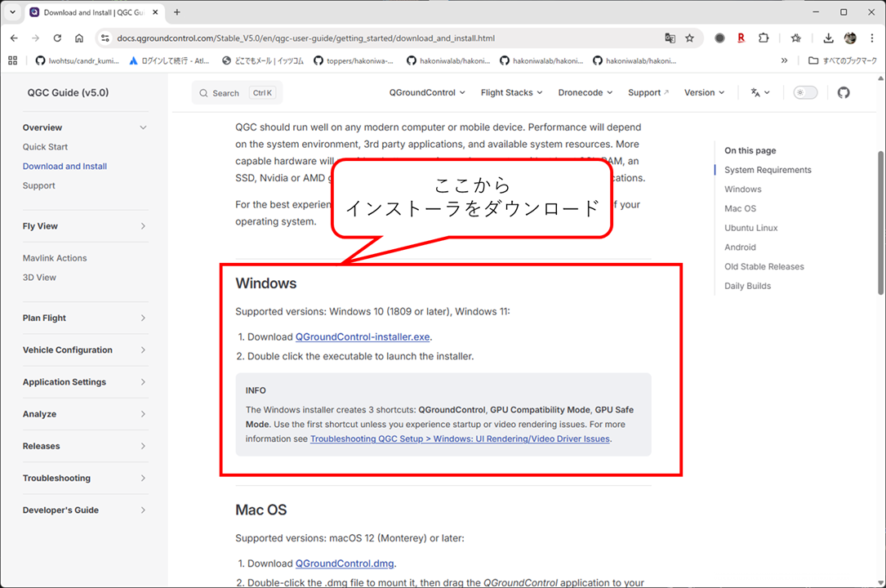Download the QGroundControl-installer.exe link
This screenshot has height=588, width=886.
[363, 336]
